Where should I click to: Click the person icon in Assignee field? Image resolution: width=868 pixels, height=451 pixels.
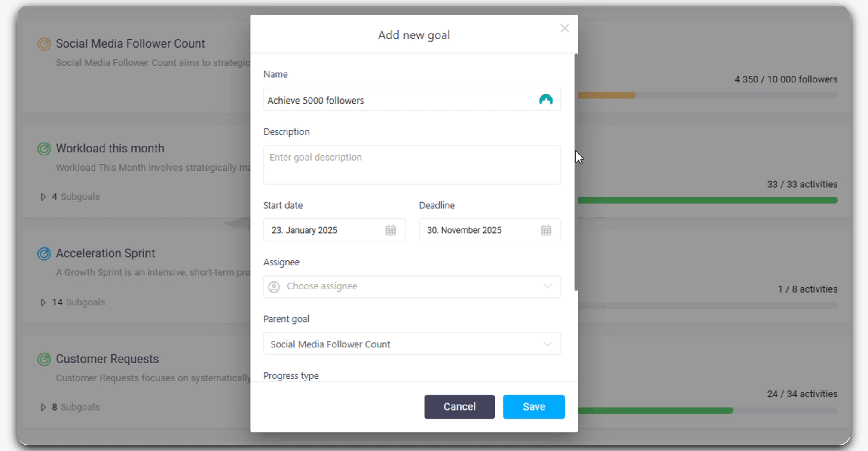point(274,286)
